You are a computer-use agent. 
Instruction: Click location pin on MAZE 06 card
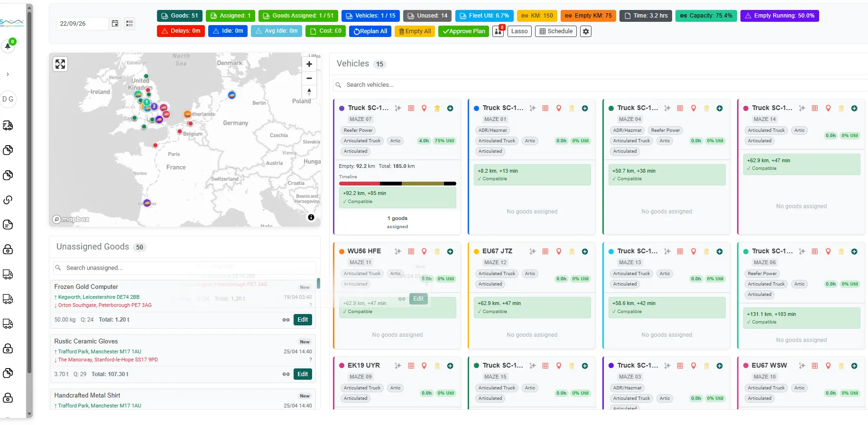[828, 251]
